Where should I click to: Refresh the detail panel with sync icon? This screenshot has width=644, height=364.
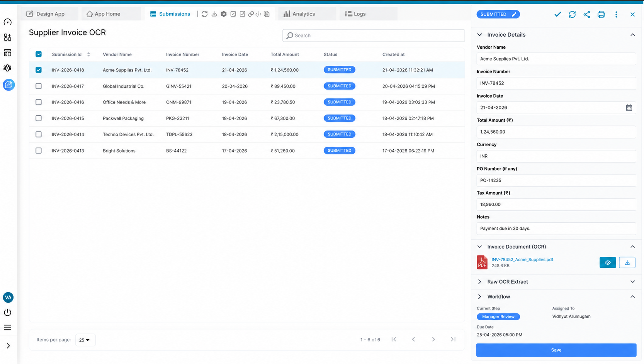point(572,14)
